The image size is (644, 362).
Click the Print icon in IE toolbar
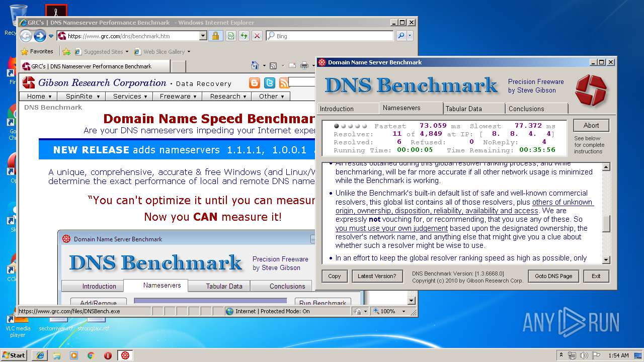click(304, 65)
